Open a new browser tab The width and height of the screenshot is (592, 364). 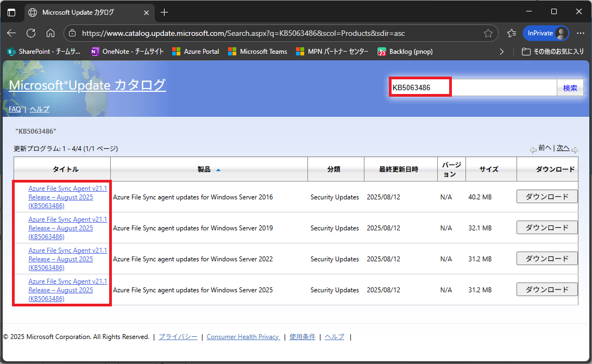point(164,12)
